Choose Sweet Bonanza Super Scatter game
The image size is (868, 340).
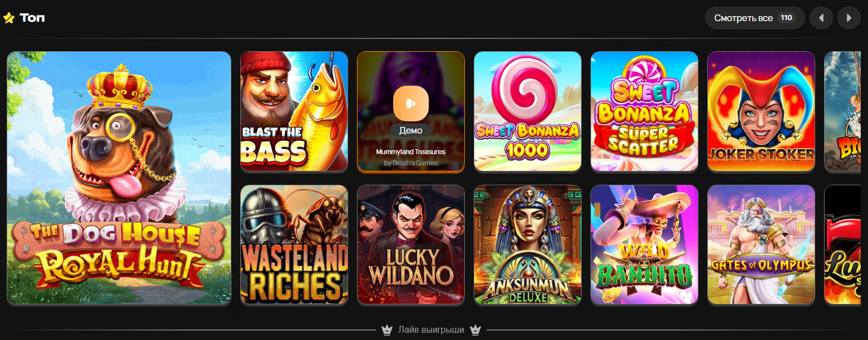[644, 111]
